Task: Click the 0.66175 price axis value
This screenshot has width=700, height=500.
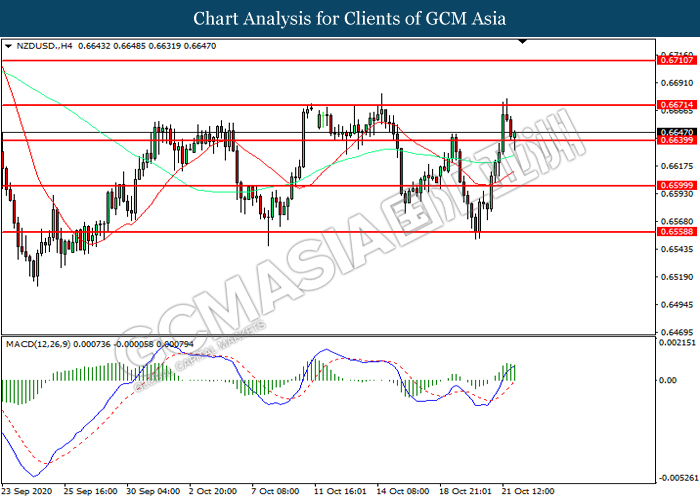Action: tap(676, 166)
